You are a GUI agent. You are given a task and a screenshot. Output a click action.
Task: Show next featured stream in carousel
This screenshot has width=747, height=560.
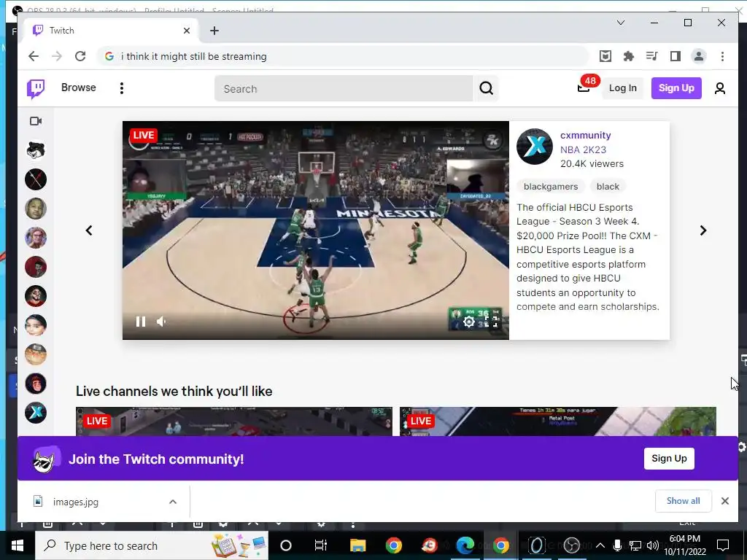click(x=703, y=230)
